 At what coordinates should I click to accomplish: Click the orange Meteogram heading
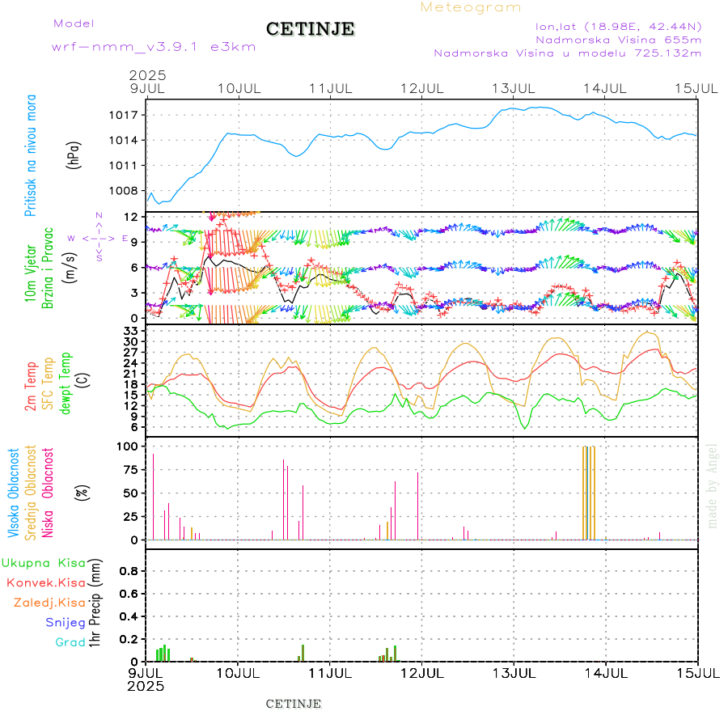coord(471,7)
